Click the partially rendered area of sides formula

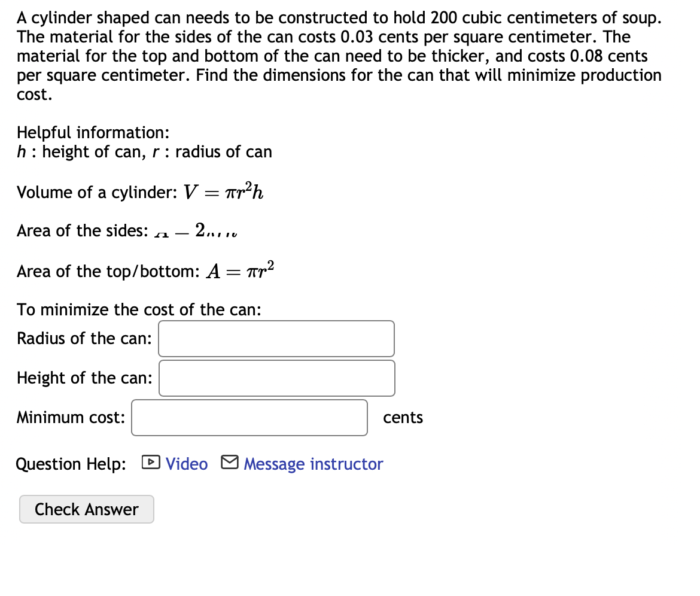(196, 230)
